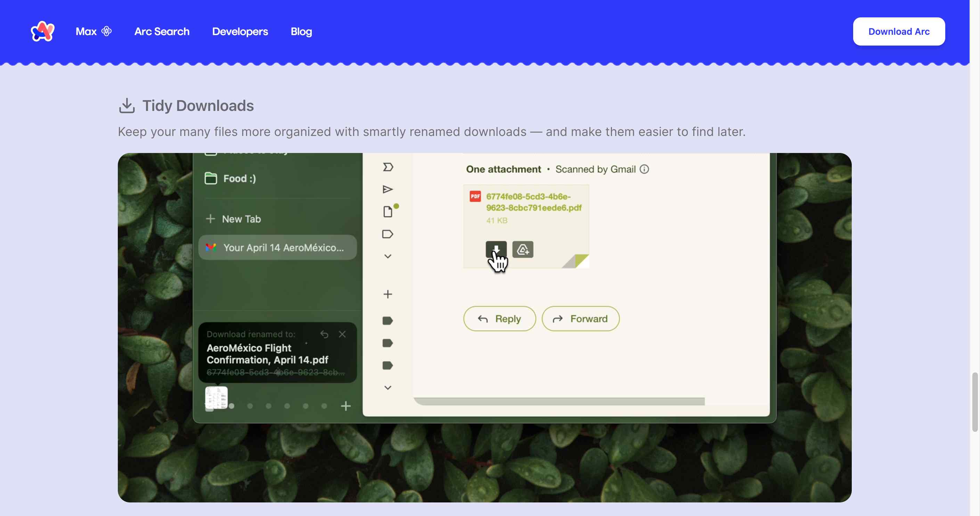The height and width of the screenshot is (516, 980).
Task: Select the Your April 14 AeroMéxico tab
Action: (277, 248)
